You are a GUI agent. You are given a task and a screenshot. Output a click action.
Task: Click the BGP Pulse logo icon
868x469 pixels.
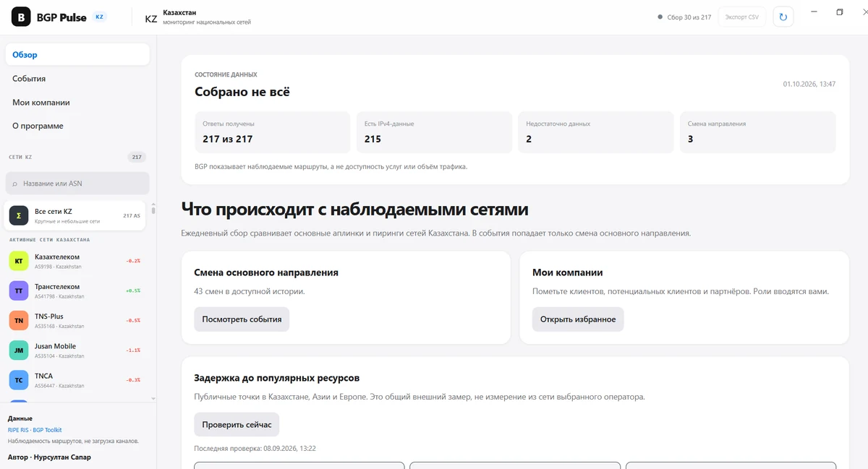coord(21,17)
